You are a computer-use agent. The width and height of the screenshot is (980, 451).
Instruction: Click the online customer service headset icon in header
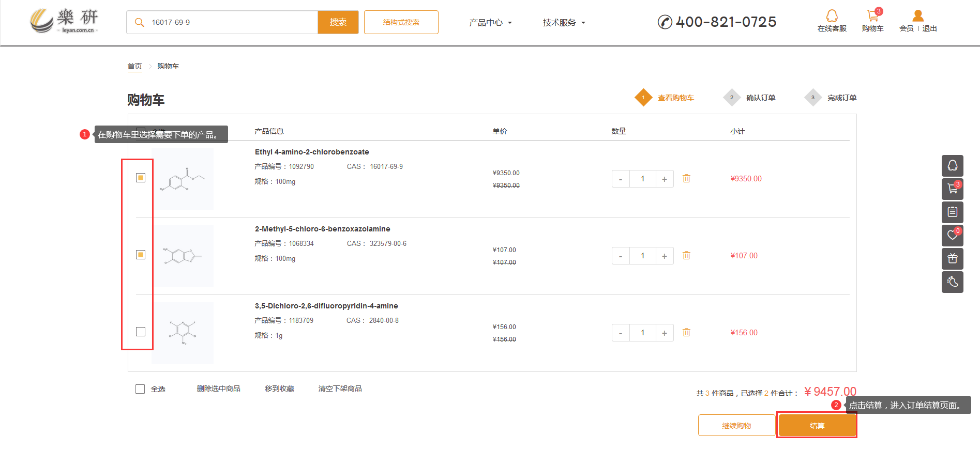(x=832, y=16)
